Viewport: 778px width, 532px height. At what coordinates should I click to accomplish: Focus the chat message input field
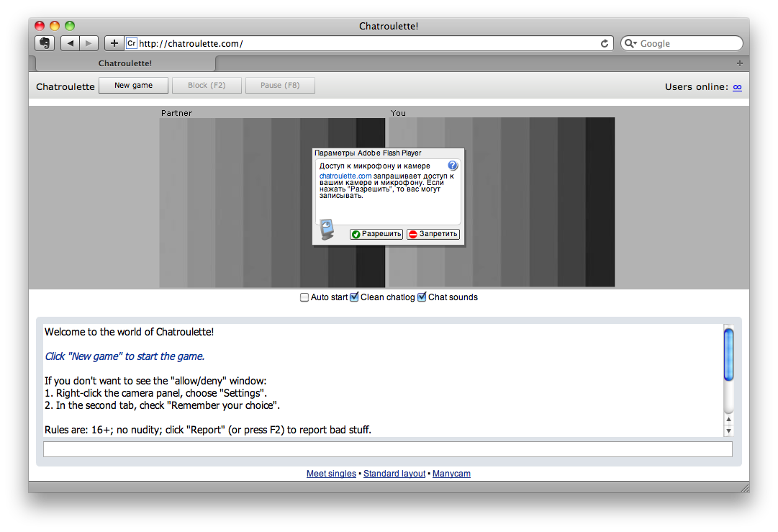point(387,449)
